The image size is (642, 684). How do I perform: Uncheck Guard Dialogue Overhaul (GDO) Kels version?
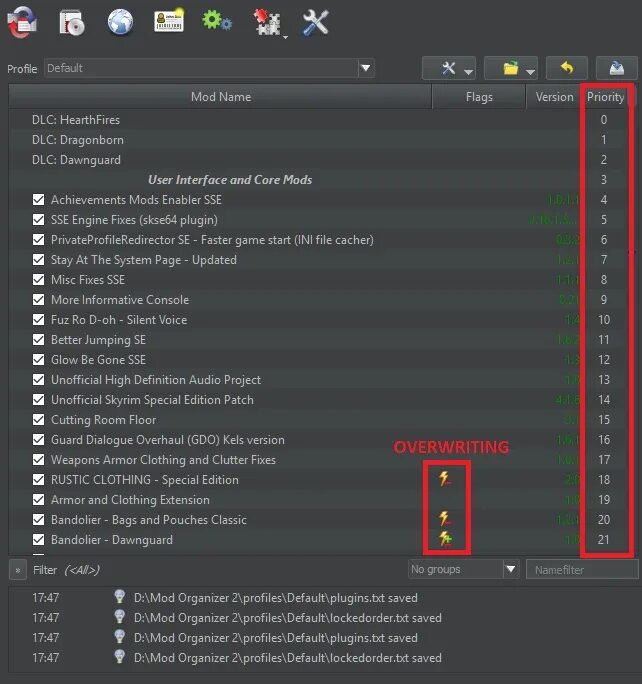pos(38,440)
